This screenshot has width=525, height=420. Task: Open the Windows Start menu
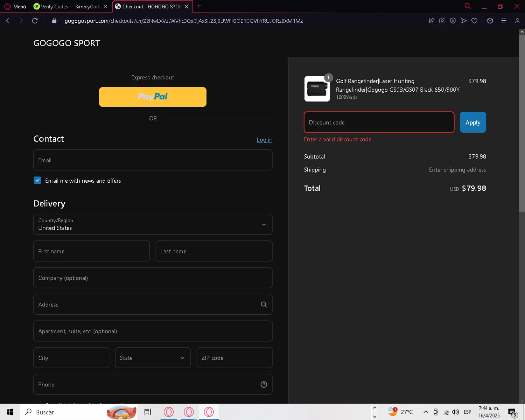pyautogui.click(x=10, y=412)
